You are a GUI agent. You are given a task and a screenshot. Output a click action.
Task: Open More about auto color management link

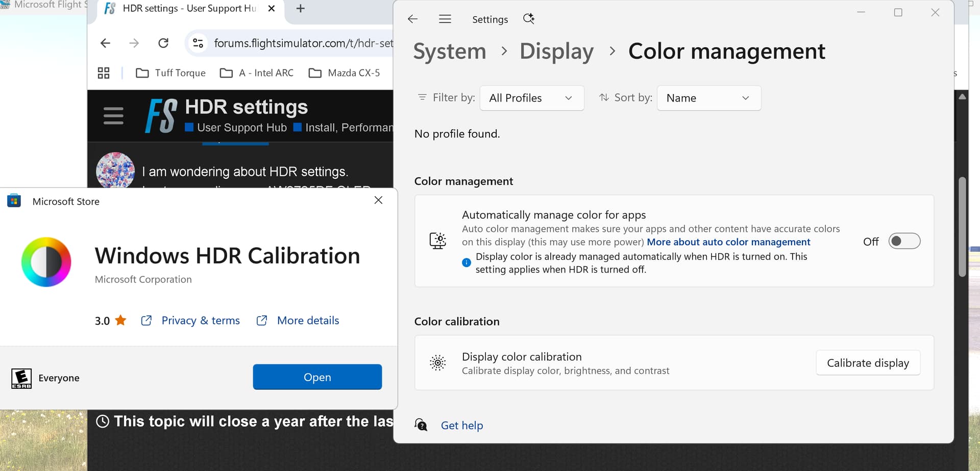point(728,242)
